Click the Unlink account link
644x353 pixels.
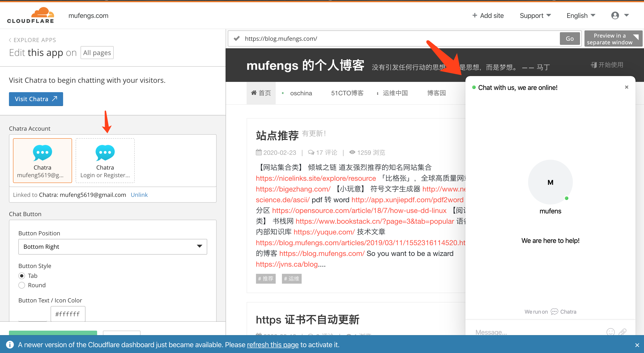click(x=139, y=195)
